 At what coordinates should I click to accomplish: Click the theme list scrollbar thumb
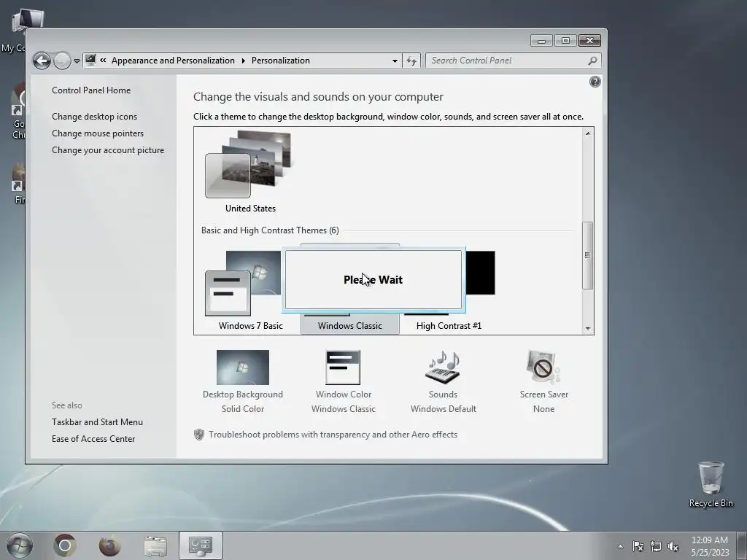tap(588, 255)
